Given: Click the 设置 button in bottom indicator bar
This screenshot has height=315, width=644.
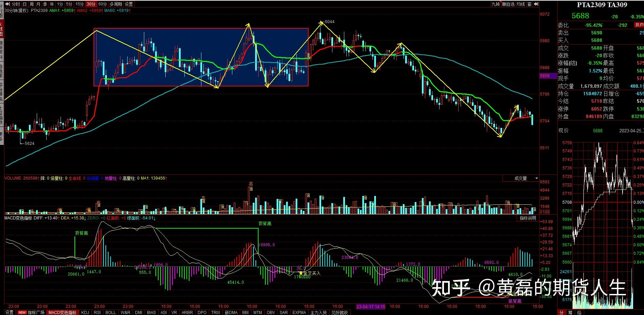Looking at the screenshot, I should (9, 312).
